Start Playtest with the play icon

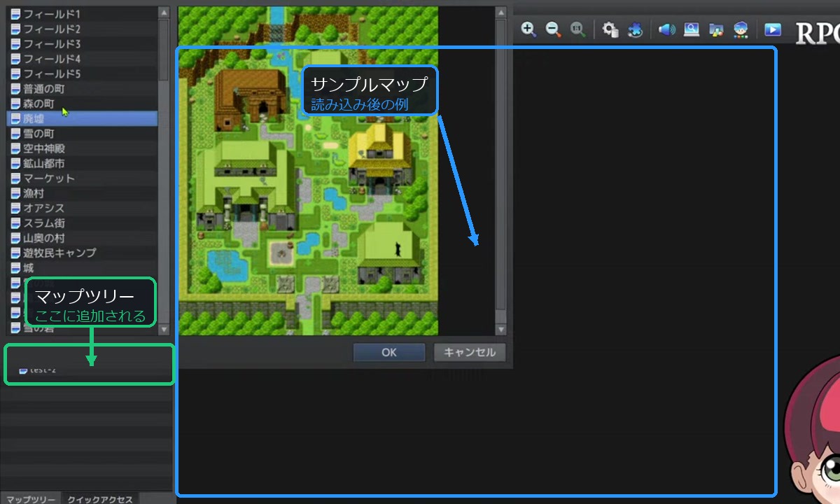(x=772, y=29)
